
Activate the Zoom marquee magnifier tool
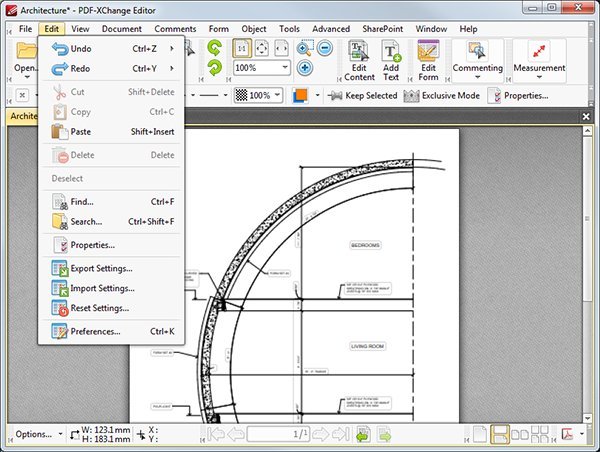pos(305,48)
